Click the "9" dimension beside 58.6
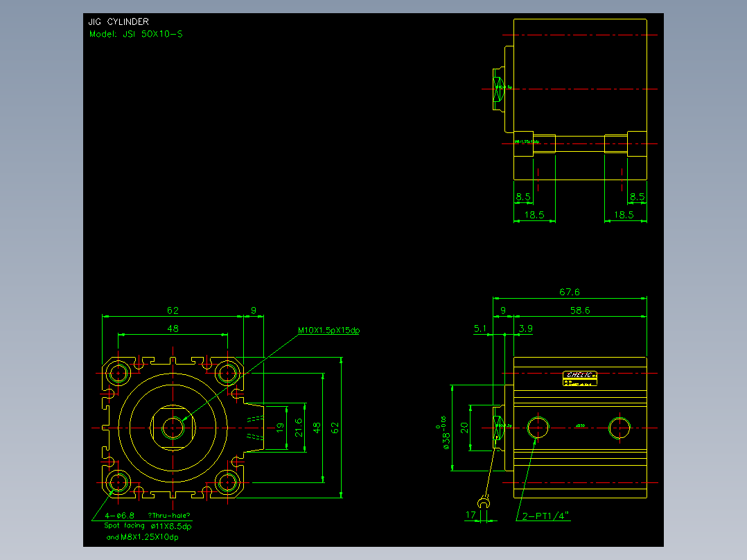Image resolution: width=747 pixels, height=560 pixels. click(x=503, y=310)
